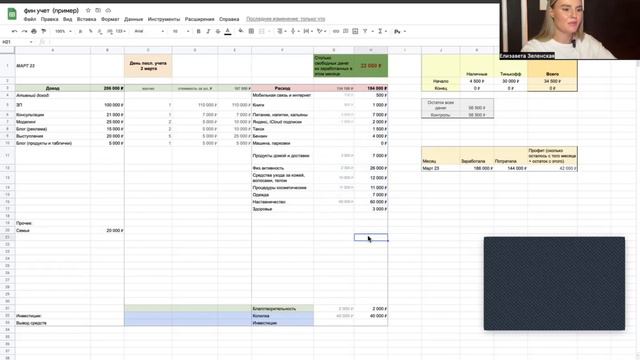Select the Семья income cell
Image resolution: width=640 pixels, height=360 pixels.
point(53,231)
